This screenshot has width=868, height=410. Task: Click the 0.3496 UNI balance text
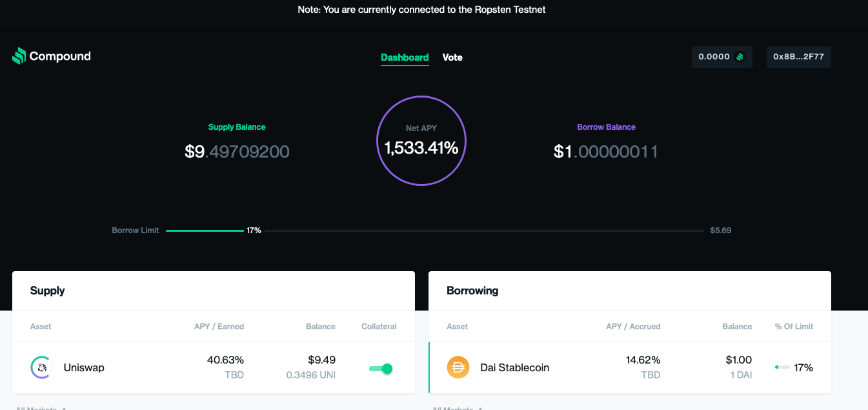[311, 375]
